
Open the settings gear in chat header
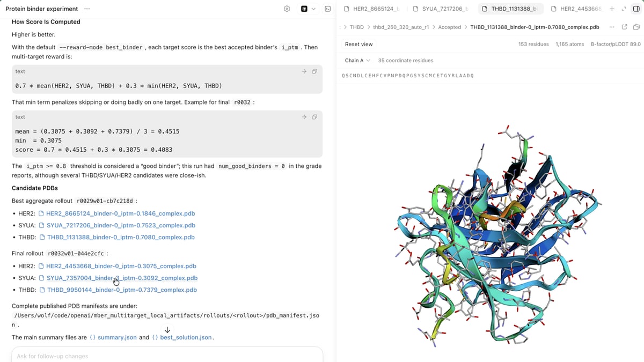click(287, 9)
